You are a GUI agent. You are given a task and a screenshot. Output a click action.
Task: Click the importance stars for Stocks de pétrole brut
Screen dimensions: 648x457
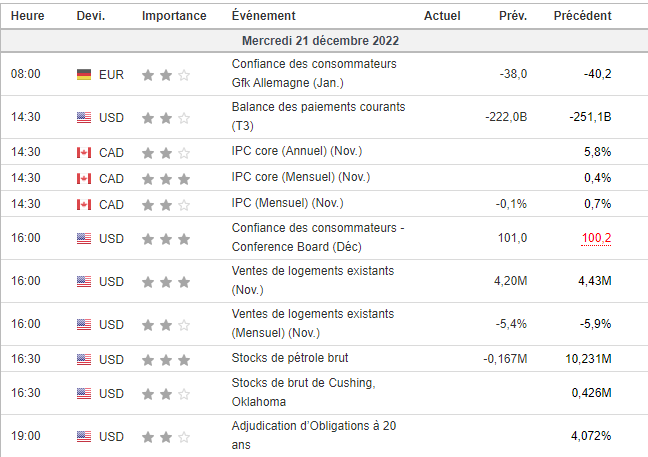(x=166, y=360)
